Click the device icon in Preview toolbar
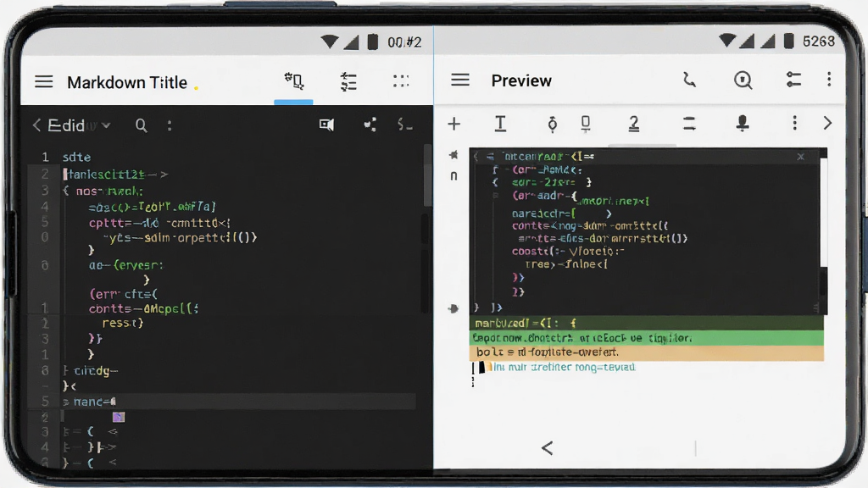 coord(585,124)
